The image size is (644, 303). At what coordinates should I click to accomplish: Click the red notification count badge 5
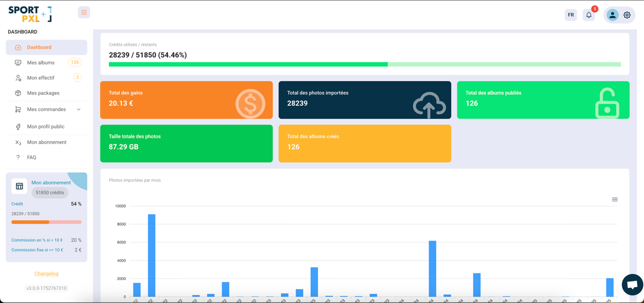point(595,9)
